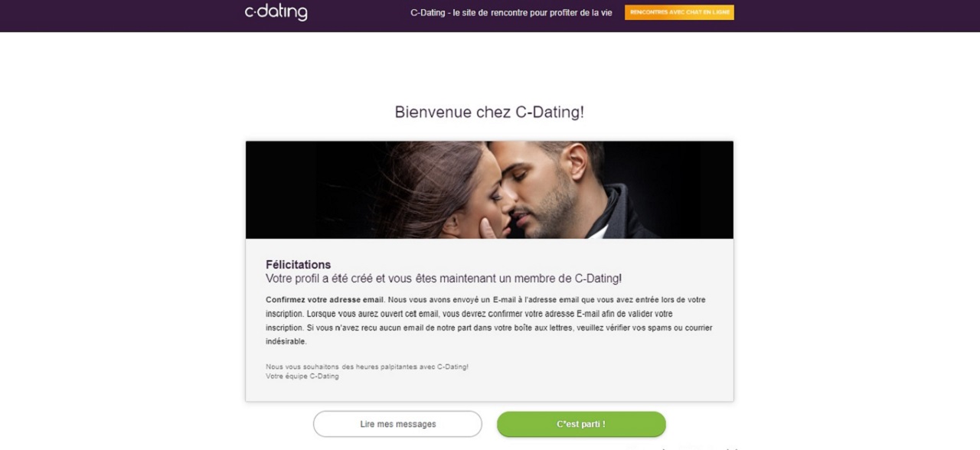Open the orange "Rencontres avec chat en ligne" button
This screenshot has height=450, width=980.
pos(679,12)
